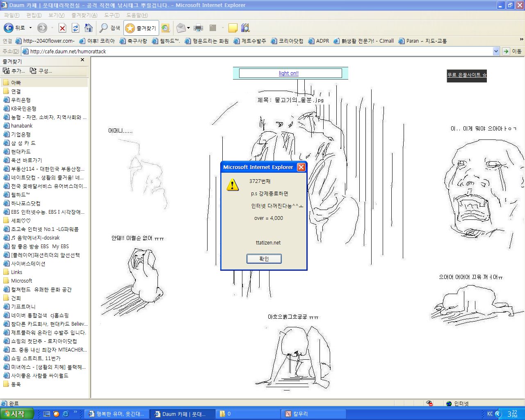This screenshot has height=420, width=525.
Task: Click the Back (뒤로) arrow button
Action: (9, 28)
